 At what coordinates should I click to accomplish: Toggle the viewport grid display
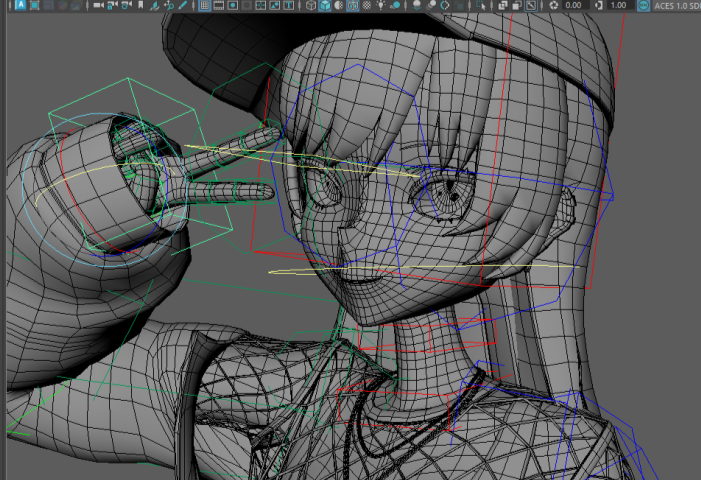tap(204, 5)
